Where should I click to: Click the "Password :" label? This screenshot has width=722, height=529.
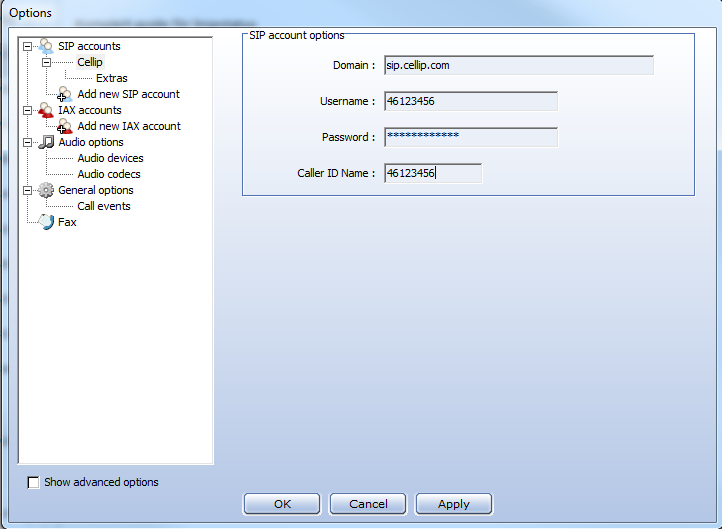[348, 137]
